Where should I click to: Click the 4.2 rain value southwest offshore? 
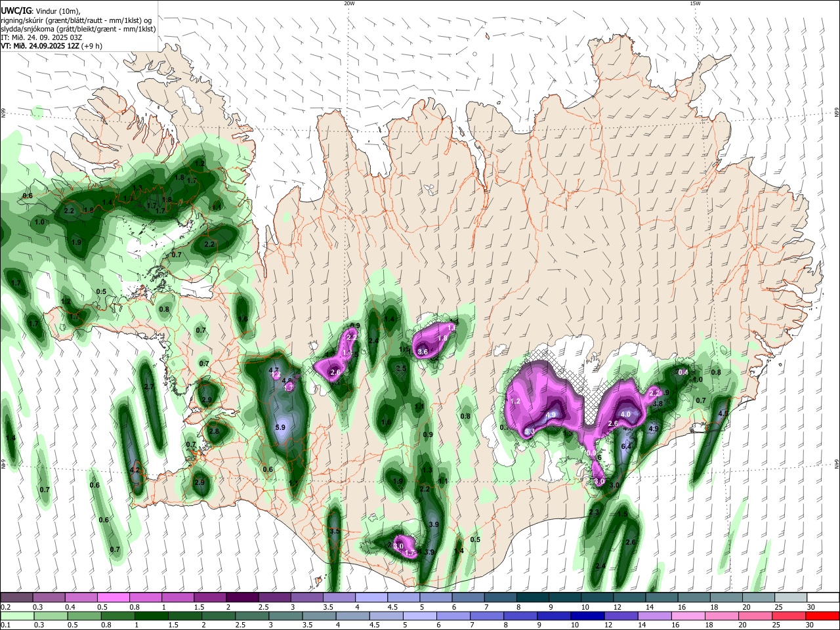tap(135, 470)
